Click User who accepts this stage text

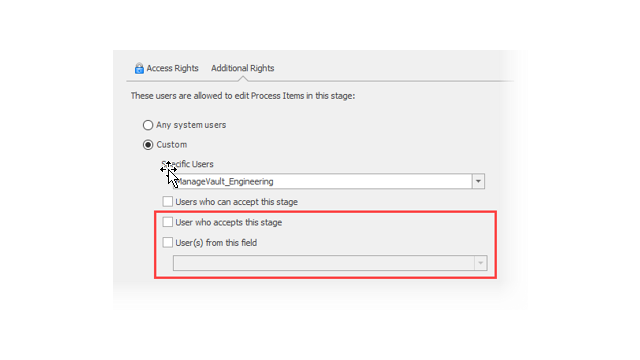click(x=229, y=222)
